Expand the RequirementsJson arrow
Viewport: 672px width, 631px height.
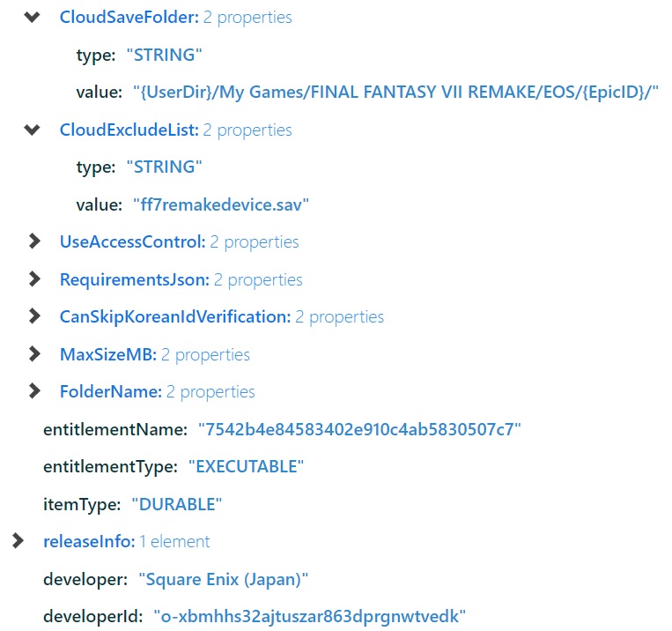34,279
